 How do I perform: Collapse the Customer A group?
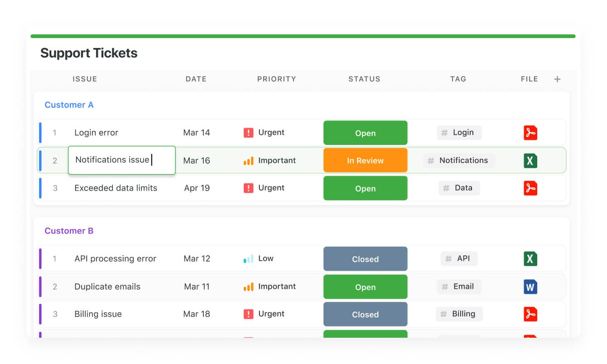click(x=69, y=105)
